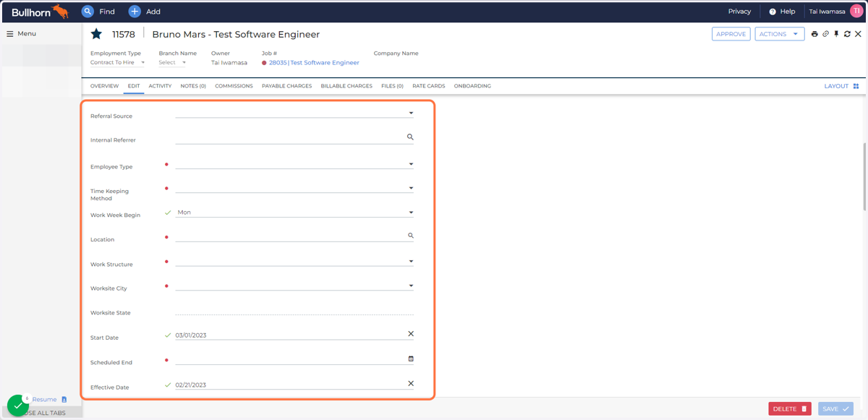Expand the Work Structure dropdown
The height and width of the screenshot is (420, 868).
(x=411, y=261)
